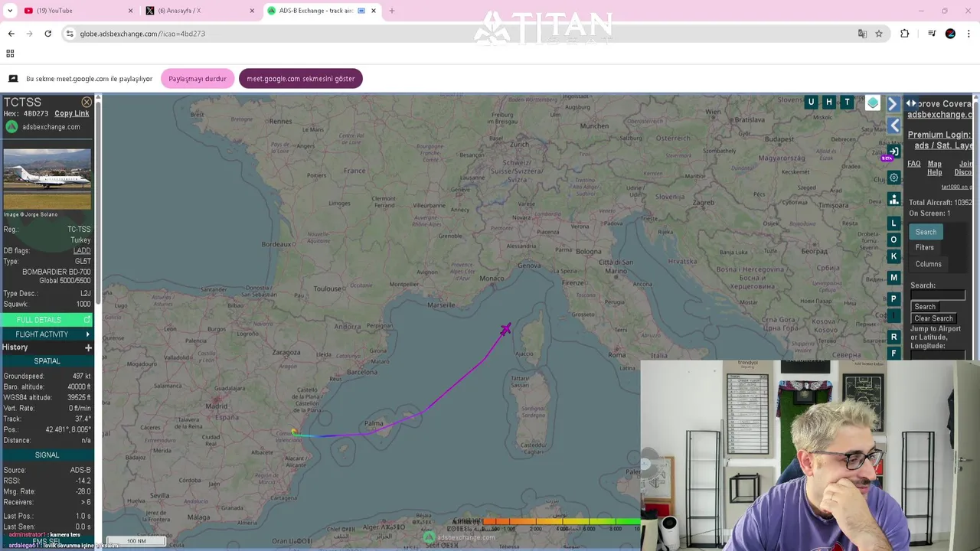Click the SIGNAL section header

47,455
